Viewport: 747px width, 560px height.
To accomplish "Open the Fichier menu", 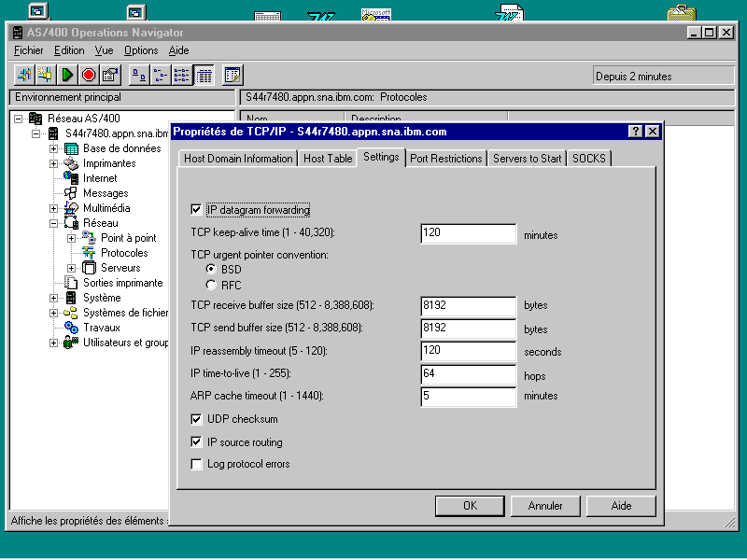I will pos(29,50).
